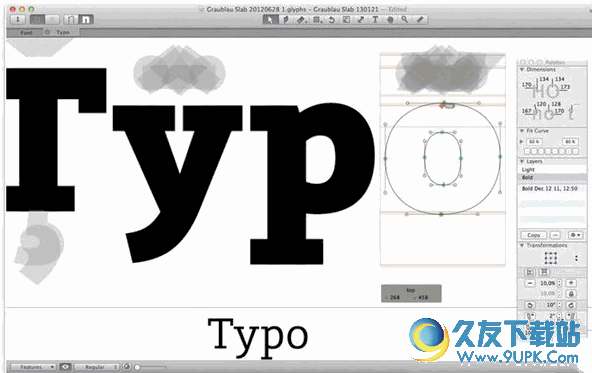
Task: Select the Bold master layer
Action: click(x=552, y=177)
